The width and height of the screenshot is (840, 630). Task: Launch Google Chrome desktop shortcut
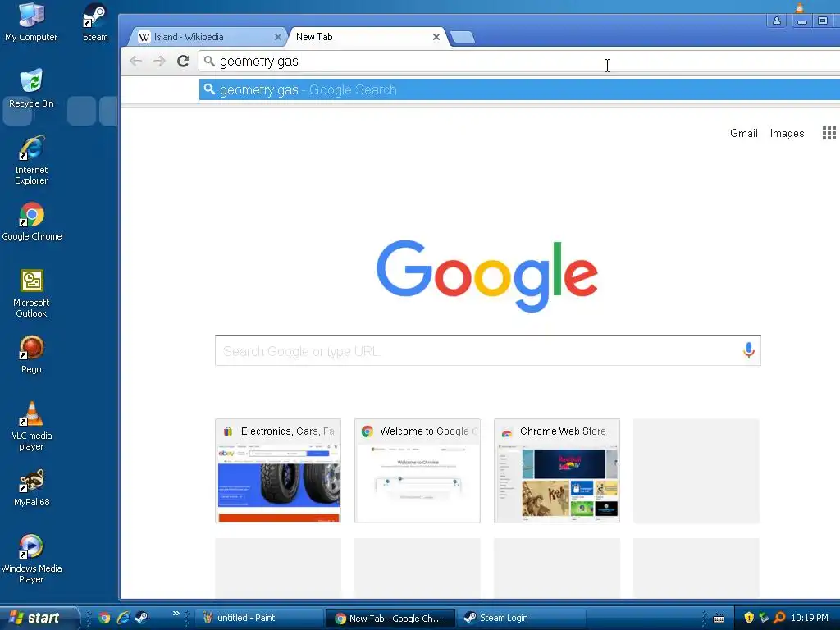(32, 221)
